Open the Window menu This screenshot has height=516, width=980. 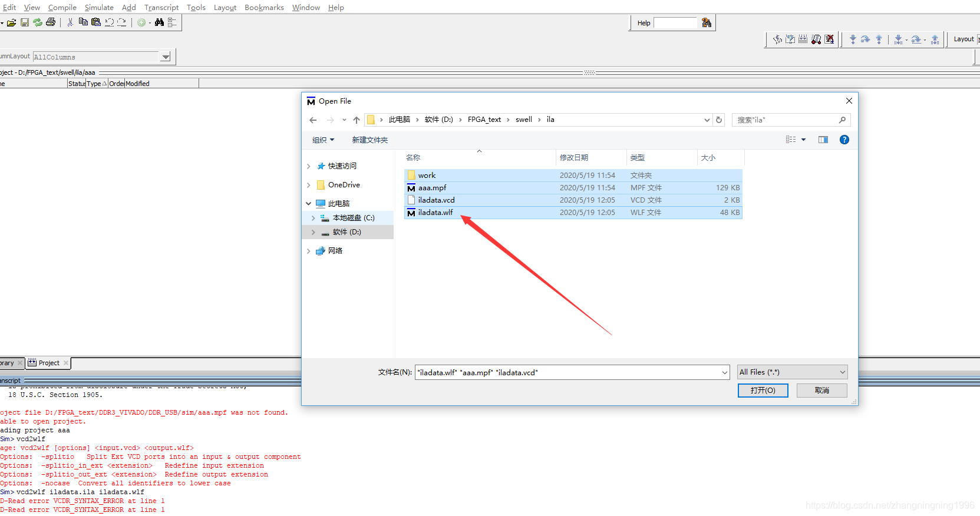[306, 8]
